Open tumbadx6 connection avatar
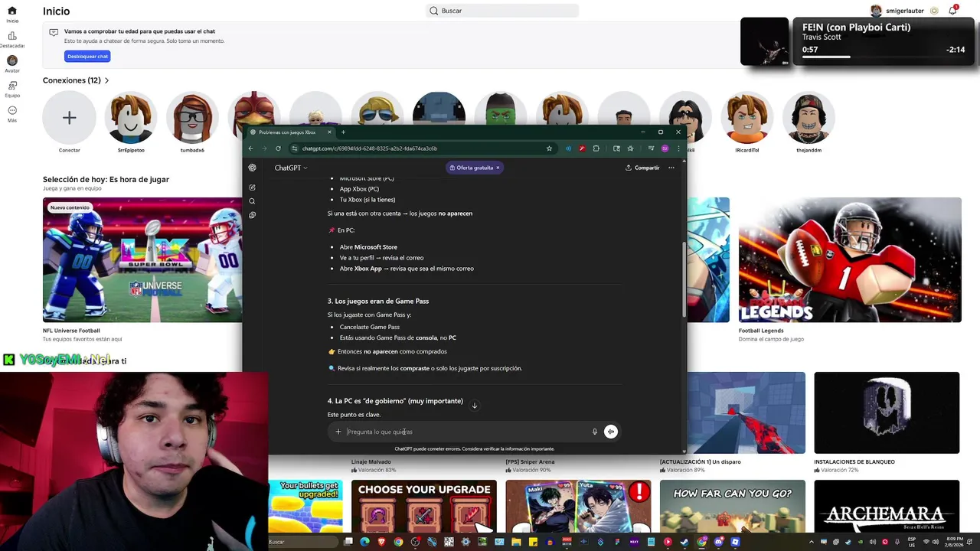Screen dimensions: 980x551 pyautogui.click(x=192, y=118)
